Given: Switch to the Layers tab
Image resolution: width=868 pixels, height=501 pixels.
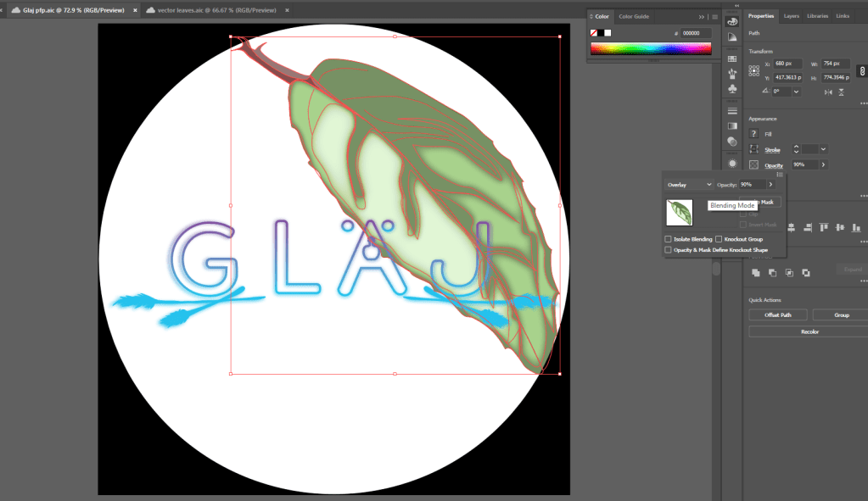Looking at the screenshot, I should [x=791, y=16].
